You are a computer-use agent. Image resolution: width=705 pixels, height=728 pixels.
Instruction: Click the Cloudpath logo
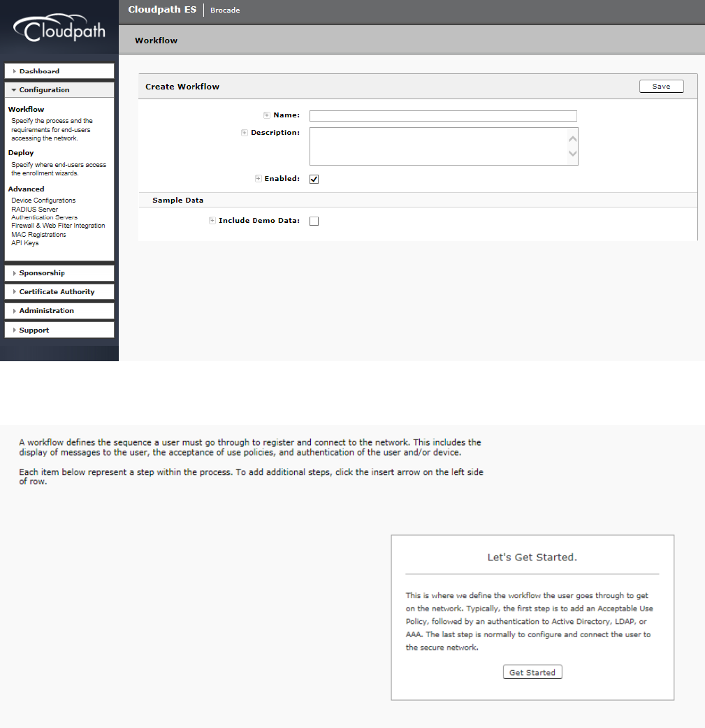(59, 29)
